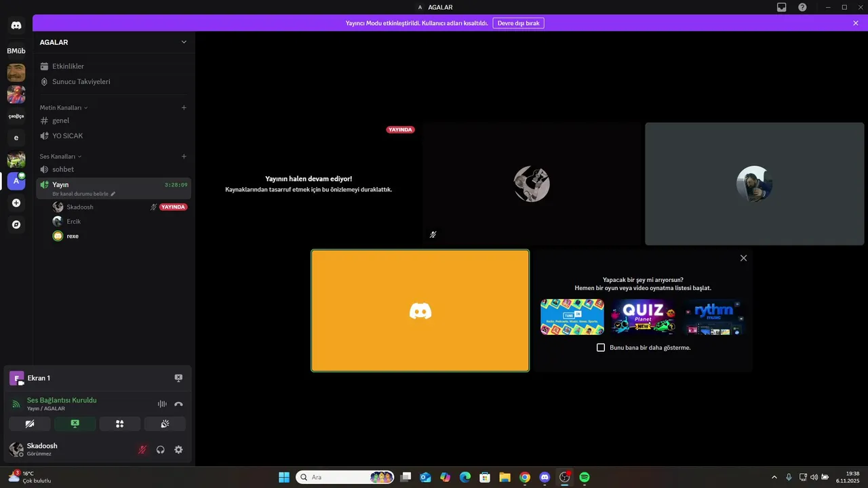Viewport: 868px width, 488px height.
Task: Open the genel text channel
Action: coord(114,121)
